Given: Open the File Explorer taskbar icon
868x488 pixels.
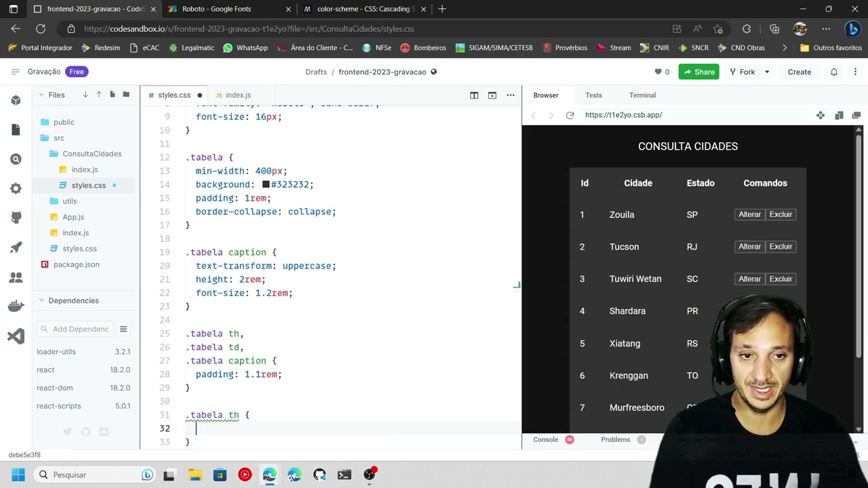Looking at the screenshot, I should pos(195,474).
